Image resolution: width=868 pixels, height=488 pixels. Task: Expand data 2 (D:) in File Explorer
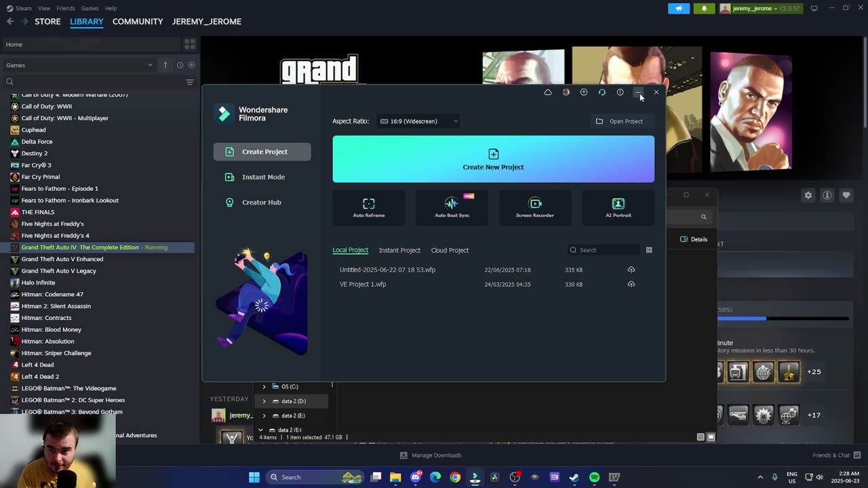[264, 401]
